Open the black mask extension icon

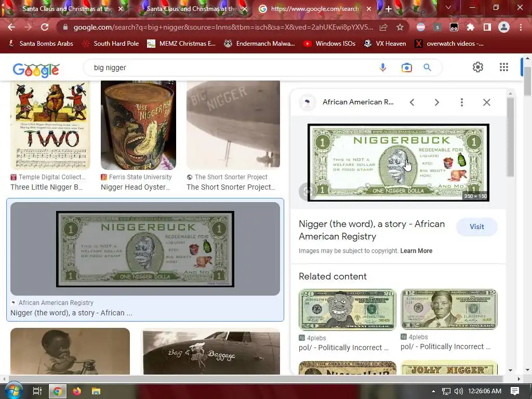454,27
